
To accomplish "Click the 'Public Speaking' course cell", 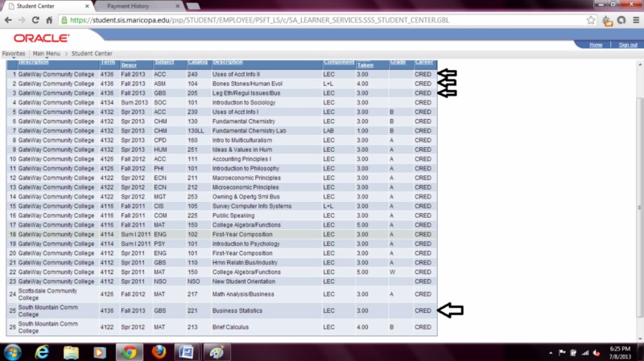I will tap(233, 215).
